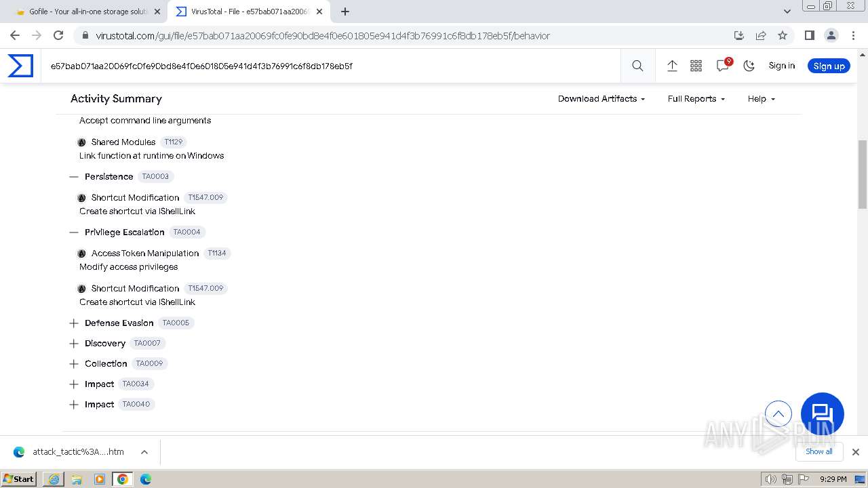
Task: Click the Sign in link
Action: point(781,66)
